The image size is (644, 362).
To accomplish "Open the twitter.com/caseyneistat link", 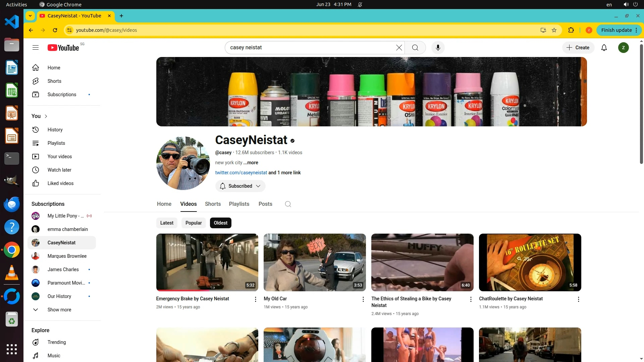I will [241, 173].
